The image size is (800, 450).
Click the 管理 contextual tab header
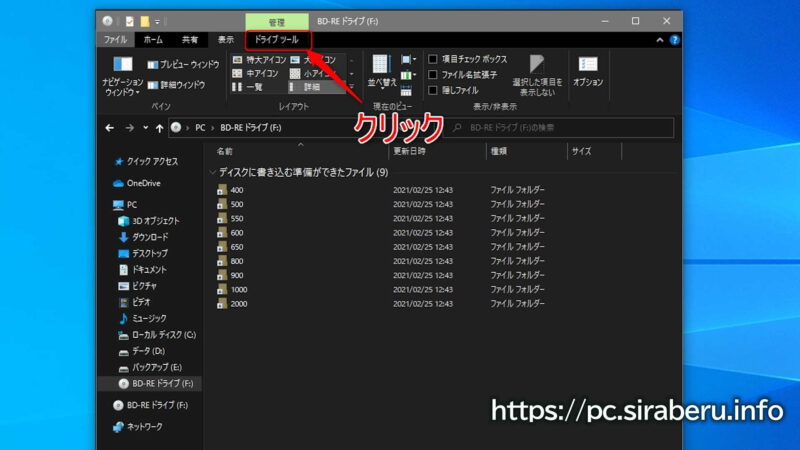pos(277,22)
